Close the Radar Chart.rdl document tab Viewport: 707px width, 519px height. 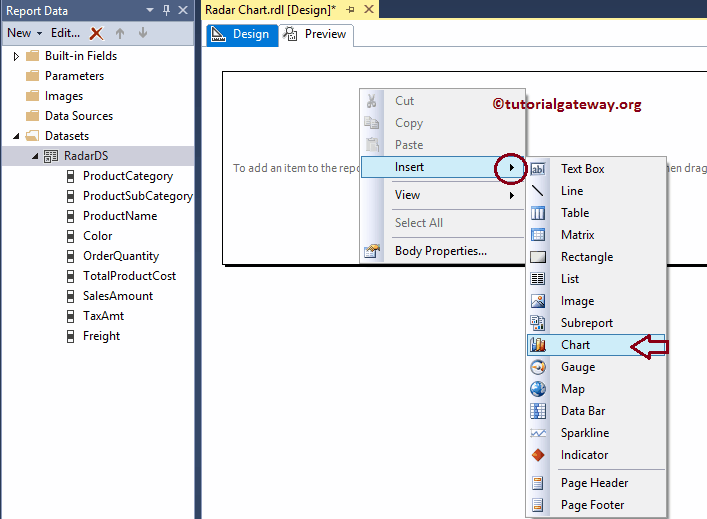coord(369,9)
